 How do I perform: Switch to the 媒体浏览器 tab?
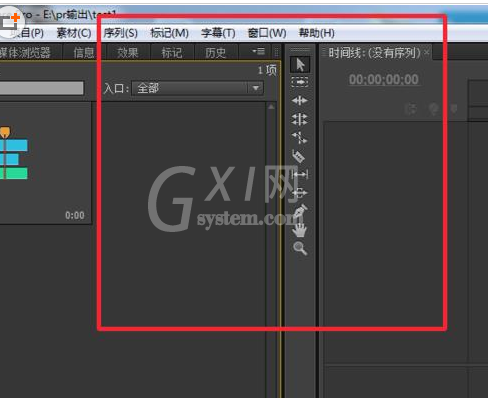pyautogui.click(x=25, y=52)
